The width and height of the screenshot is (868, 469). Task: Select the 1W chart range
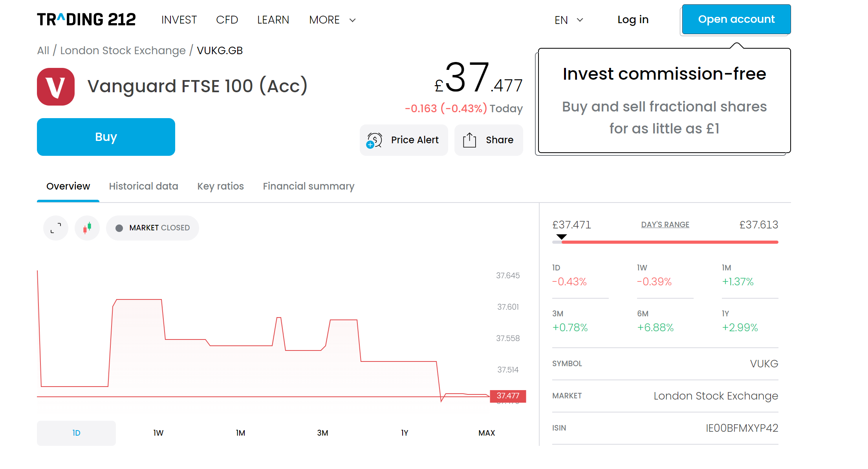click(x=158, y=433)
